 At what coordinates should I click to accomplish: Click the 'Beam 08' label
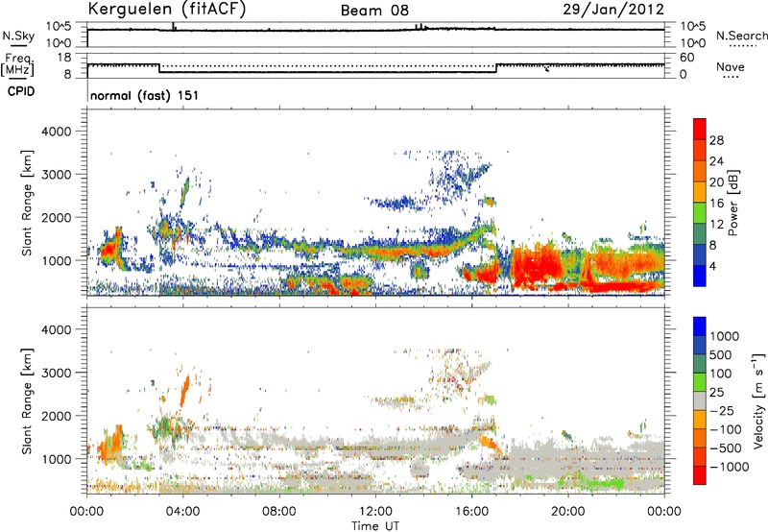click(x=374, y=11)
